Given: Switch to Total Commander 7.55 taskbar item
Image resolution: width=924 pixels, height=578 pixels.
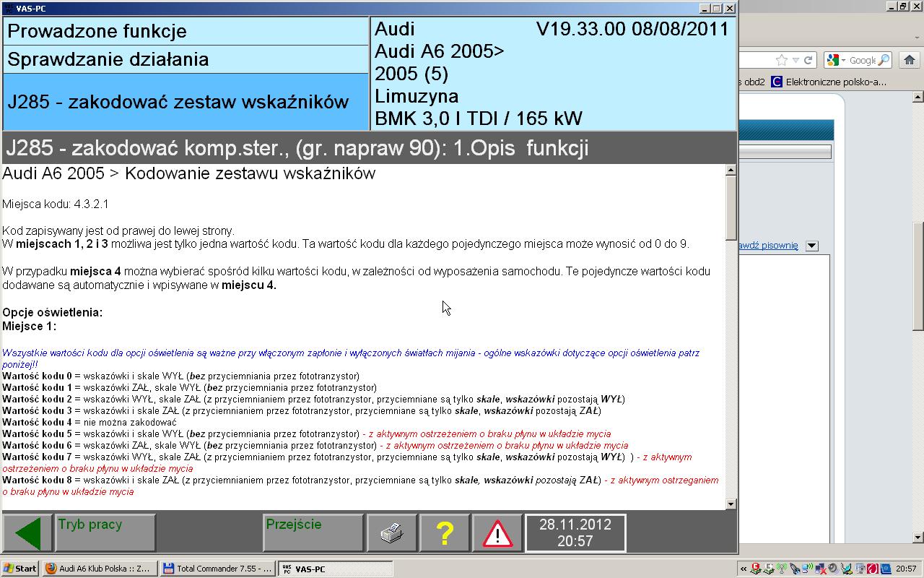Looking at the screenshot, I should [x=217, y=569].
